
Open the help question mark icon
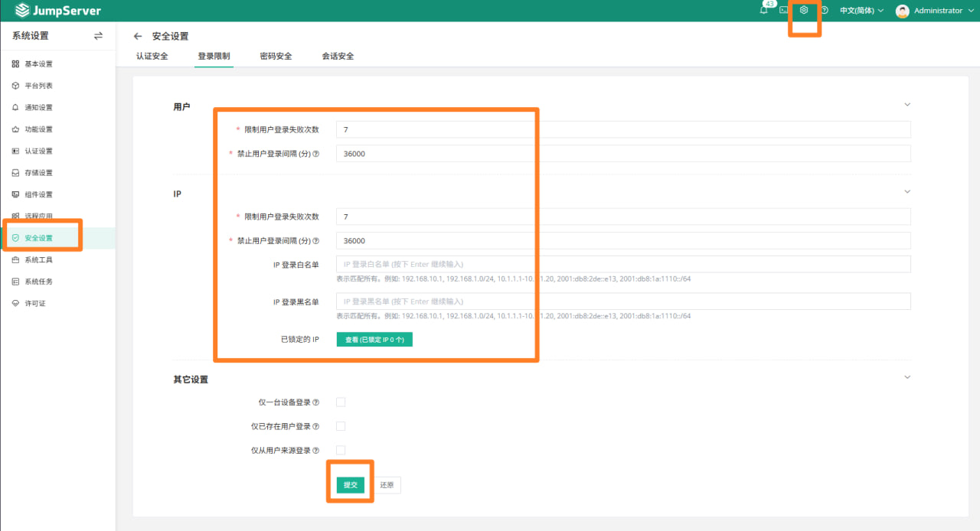click(825, 11)
